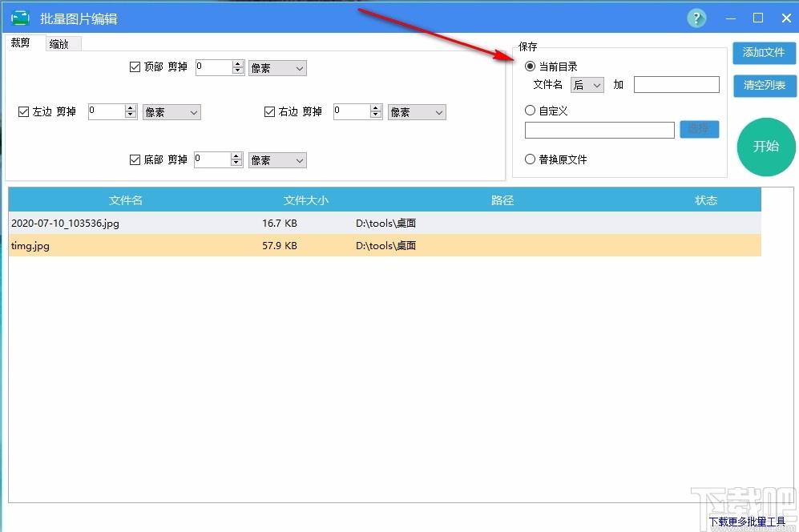Toggle the 左边 剪掉 checkbox
The height and width of the screenshot is (532, 799).
pos(23,111)
